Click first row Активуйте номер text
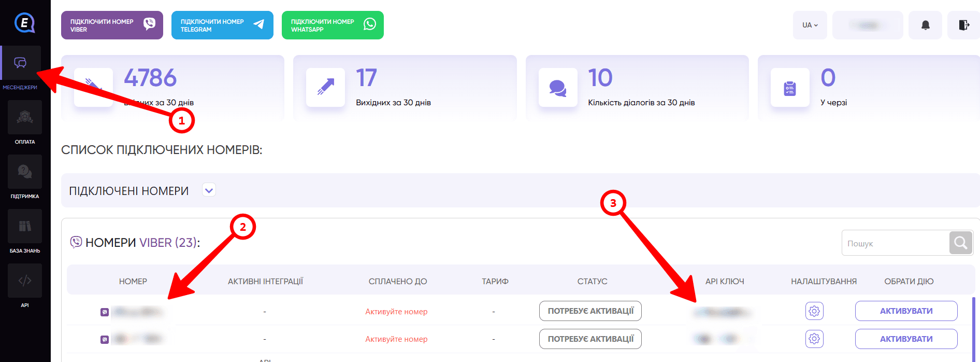The width and height of the screenshot is (980, 362). (x=396, y=312)
